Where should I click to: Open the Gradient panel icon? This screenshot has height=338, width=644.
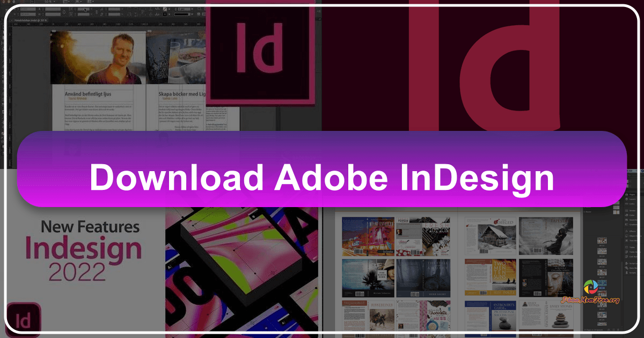tap(626, 224)
